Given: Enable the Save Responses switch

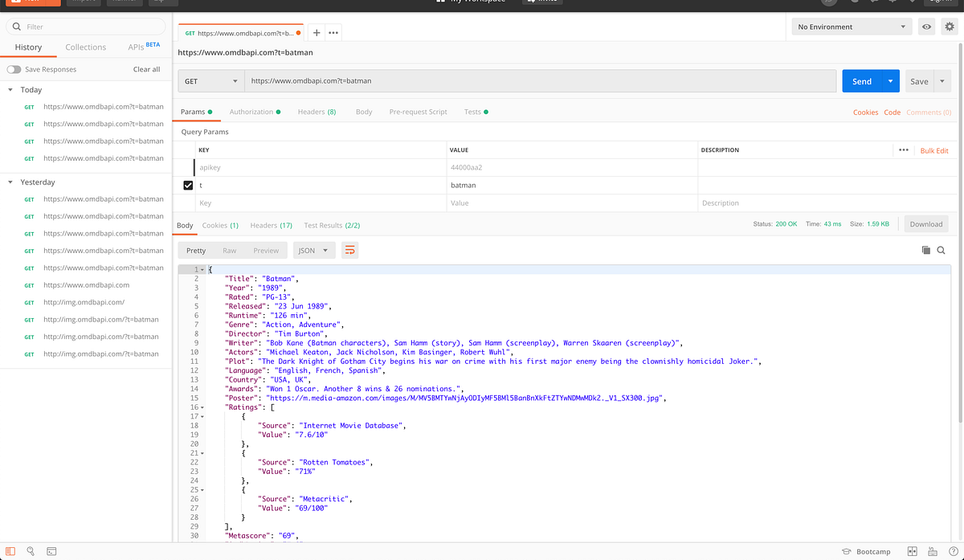Looking at the screenshot, I should (14, 69).
